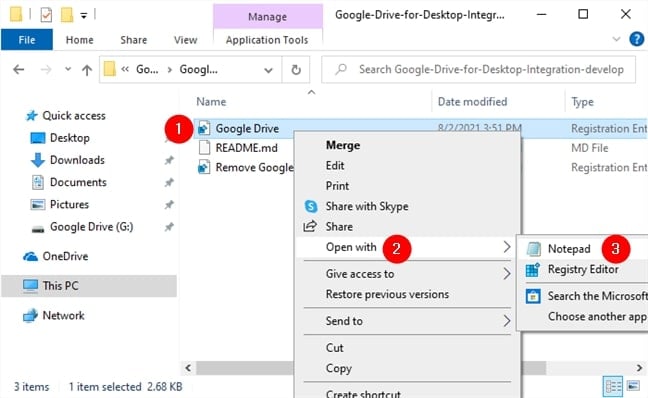Viewport: 648px width, 398px height.
Task: Open the Application Tools tab
Action: (x=267, y=40)
